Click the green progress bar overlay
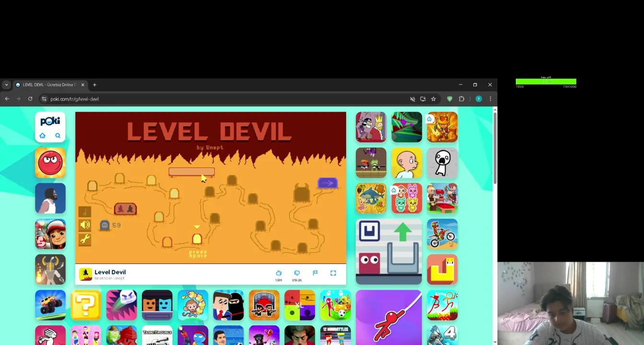This screenshot has width=644, height=345. pos(546,81)
